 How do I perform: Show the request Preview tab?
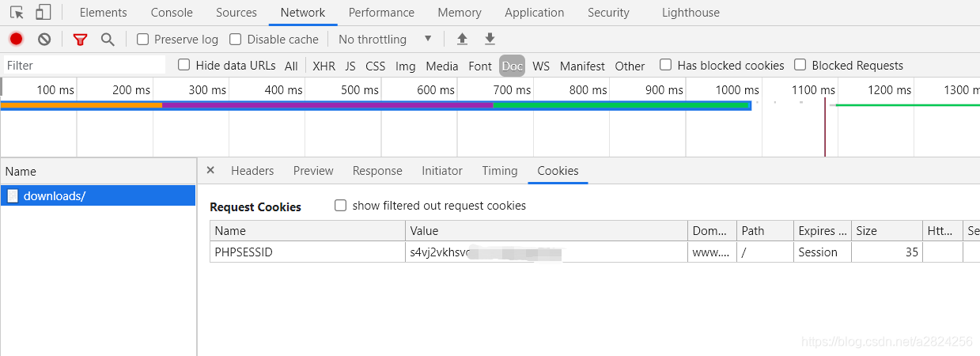click(313, 171)
